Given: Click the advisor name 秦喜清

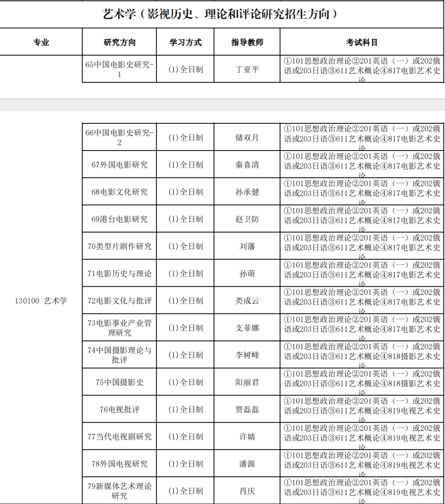Looking at the screenshot, I should 247,165.
